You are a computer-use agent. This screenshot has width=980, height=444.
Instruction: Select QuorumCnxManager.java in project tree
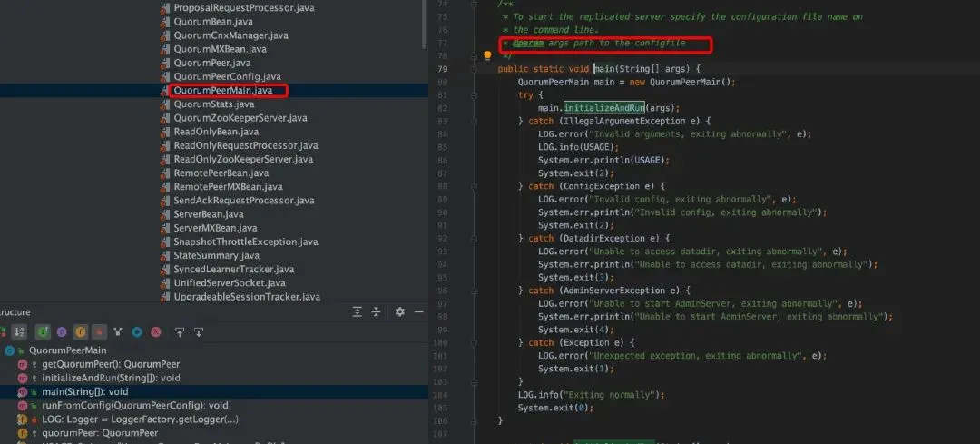230,35
